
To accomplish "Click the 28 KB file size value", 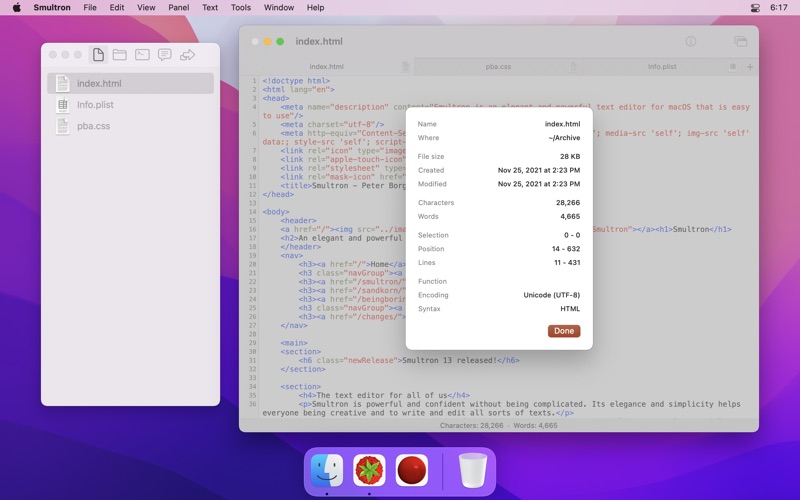I will tap(570, 157).
